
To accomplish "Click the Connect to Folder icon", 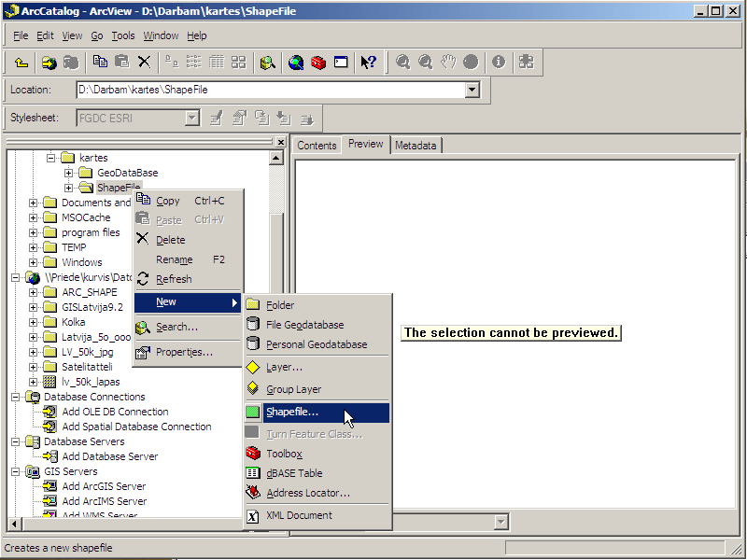I will tap(49, 63).
